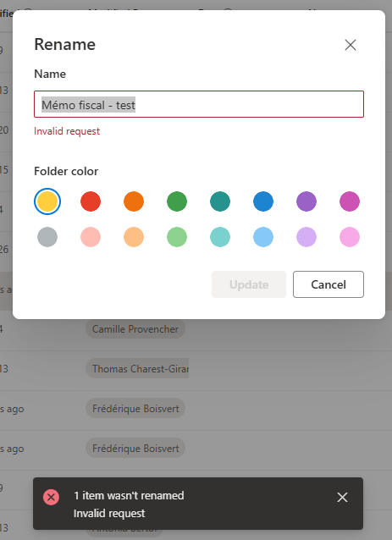Select the light green folder color
The height and width of the screenshot is (540, 392).
click(177, 237)
